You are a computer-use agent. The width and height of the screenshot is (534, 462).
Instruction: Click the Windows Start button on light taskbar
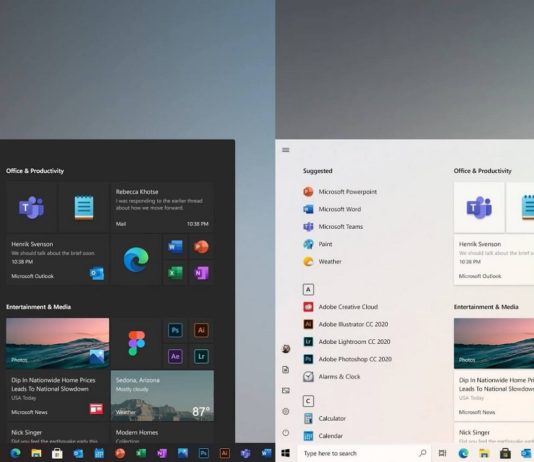(x=286, y=453)
